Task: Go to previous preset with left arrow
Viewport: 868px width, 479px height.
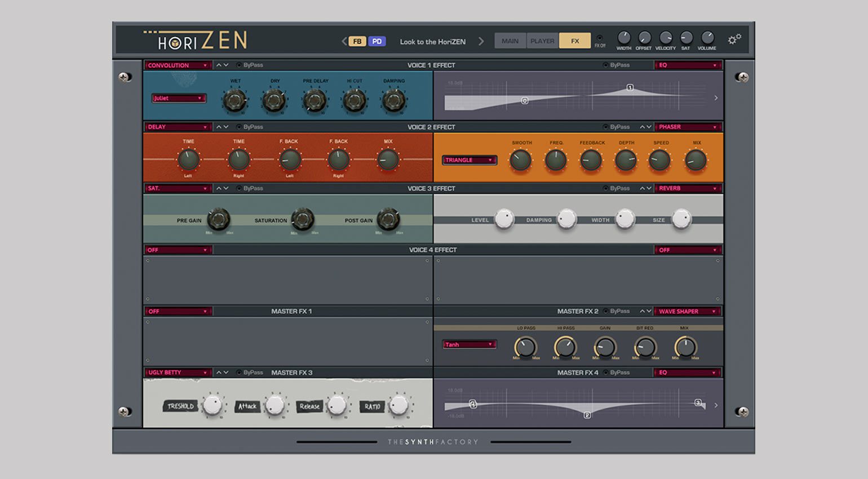Action: pos(344,41)
